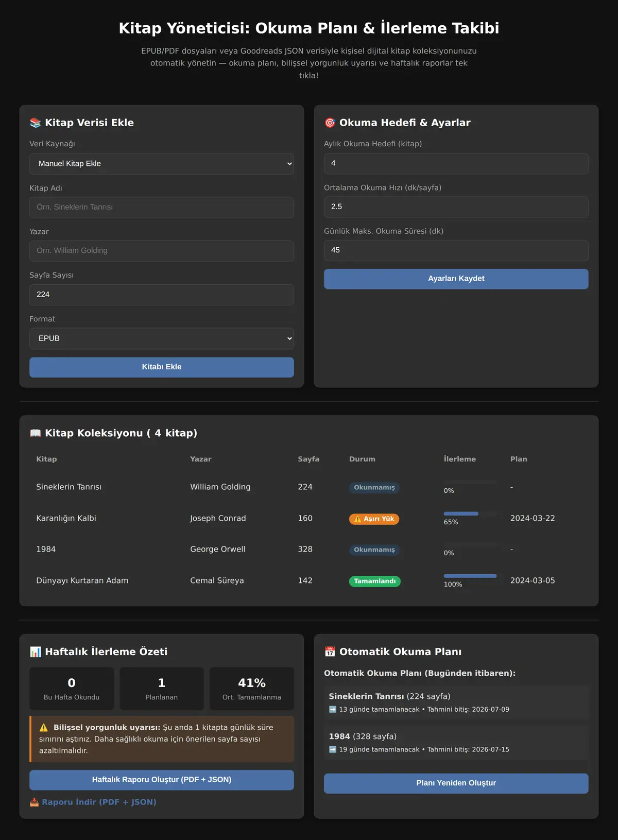Focus the Yazar input field

[162, 251]
